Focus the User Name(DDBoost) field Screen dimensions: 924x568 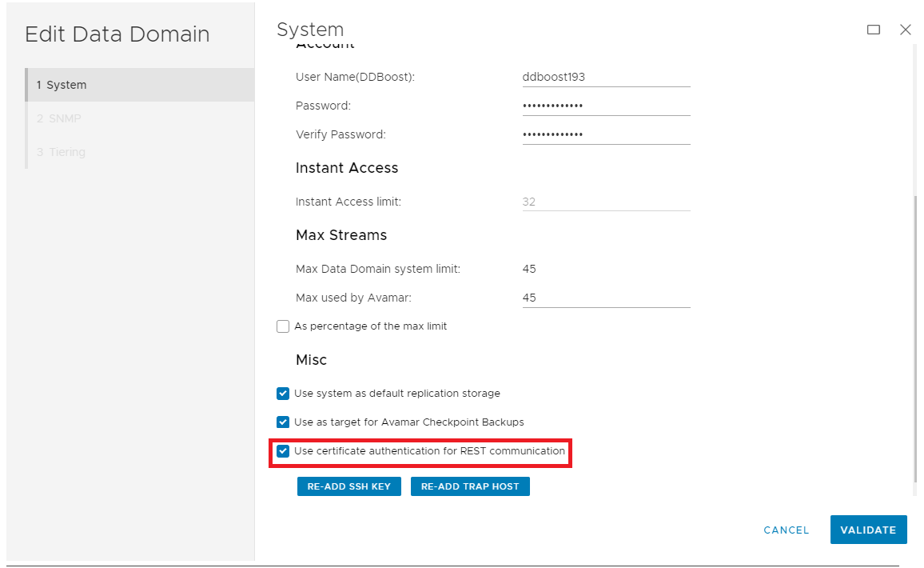tap(605, 78)
